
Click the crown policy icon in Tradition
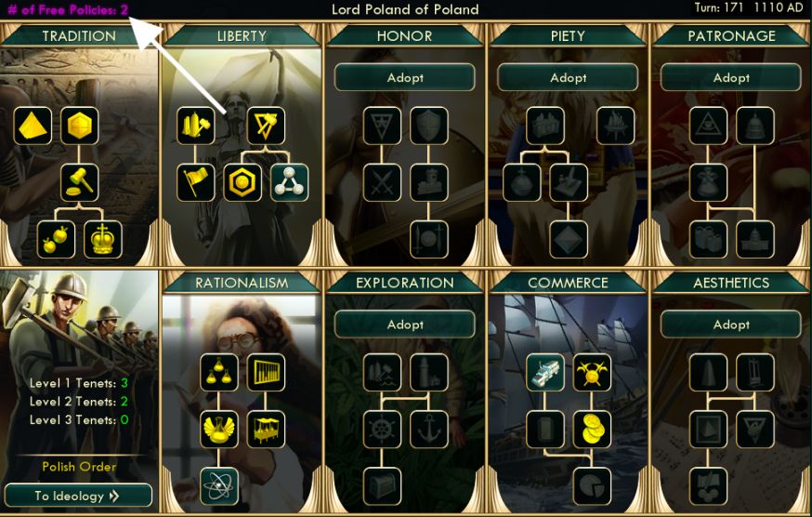coord(103,240)
